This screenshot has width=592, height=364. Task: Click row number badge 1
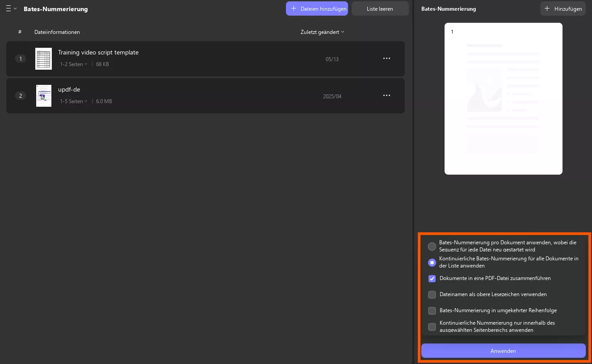click(x=21, y=59)
